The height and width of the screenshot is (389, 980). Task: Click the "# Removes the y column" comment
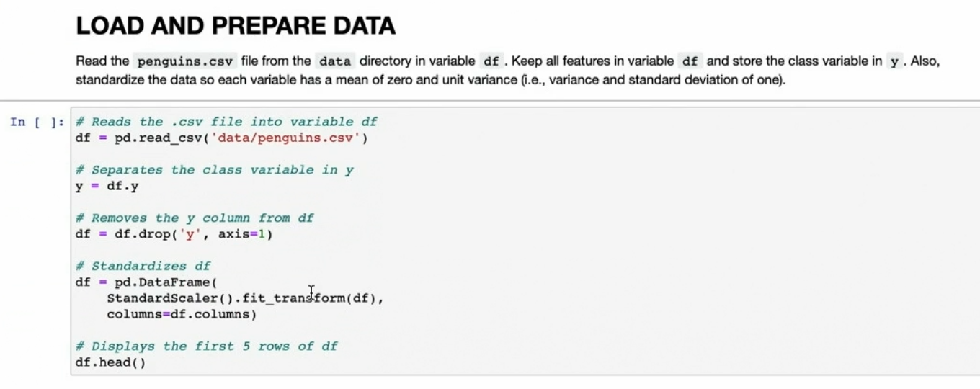click(194, 218)
